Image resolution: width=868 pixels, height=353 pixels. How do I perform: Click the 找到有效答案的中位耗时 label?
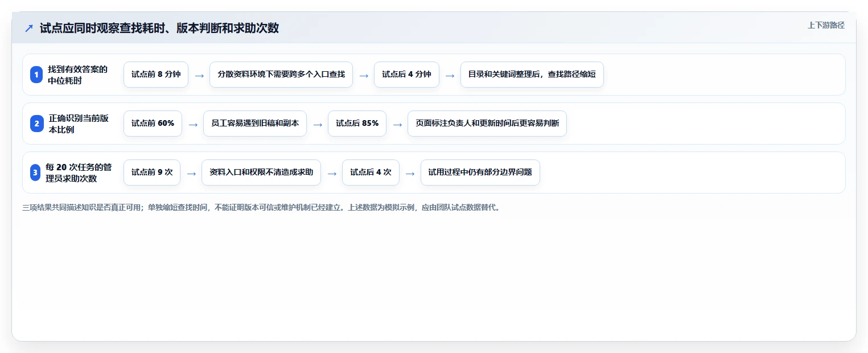click(77, 75)
